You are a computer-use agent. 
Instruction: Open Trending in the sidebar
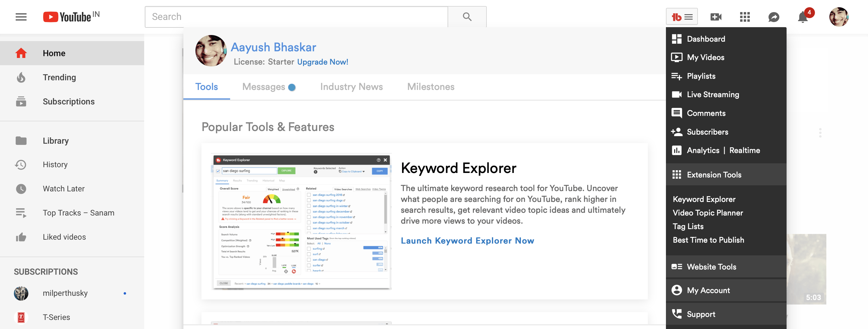(72, 78)
